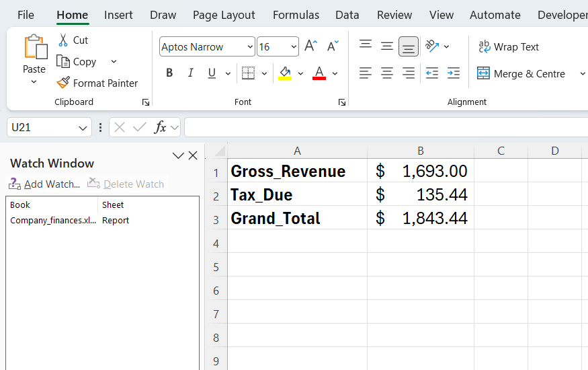
Task: Activate the Format Painter brush
Action: [63, 83]
